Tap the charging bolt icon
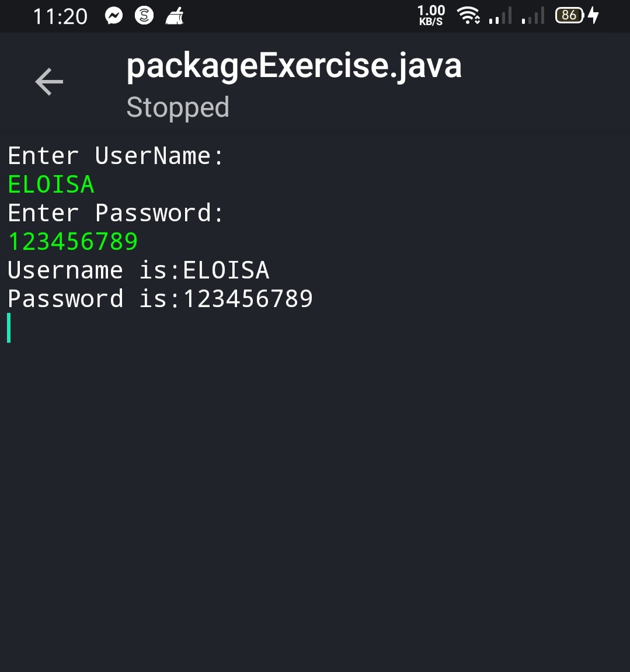This screenshot has width=630, height=672. click(593, 15)
